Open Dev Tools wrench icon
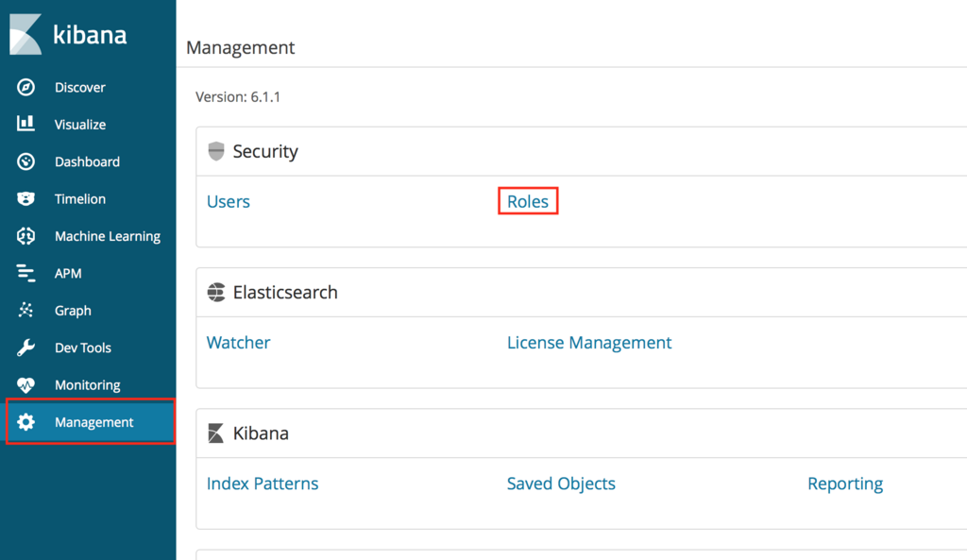967x560 pixels. coord(25,348)
